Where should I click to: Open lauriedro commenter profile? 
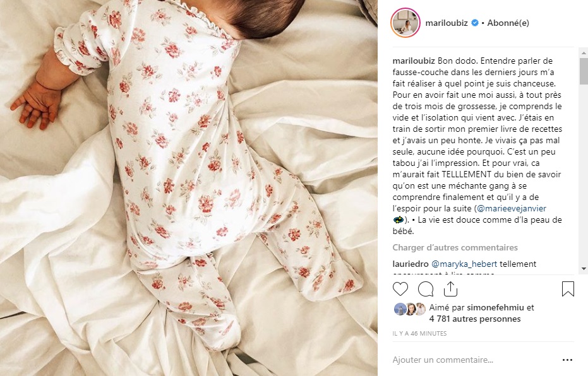411,264
